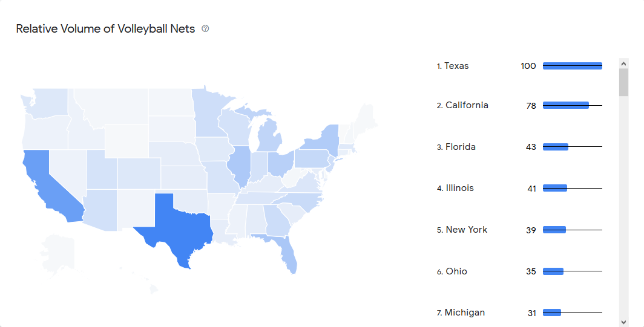The height and width of the screenshot is (327, 644).
Task: Click Illinois in the ranked list
Action: (459, 188)
